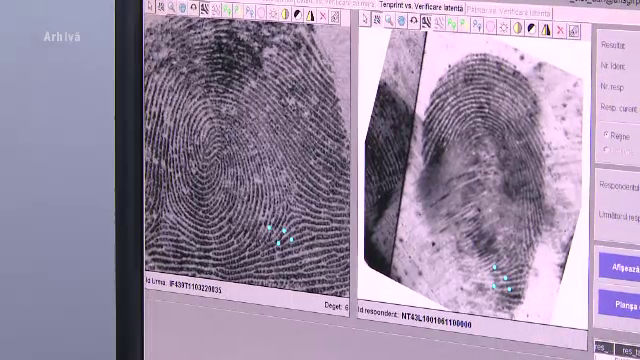Image resolution: width=640 pixels, height=360 pixels.
Task: Click the blue fingerprint icon in right toolbar
Action: pos(401,21)
